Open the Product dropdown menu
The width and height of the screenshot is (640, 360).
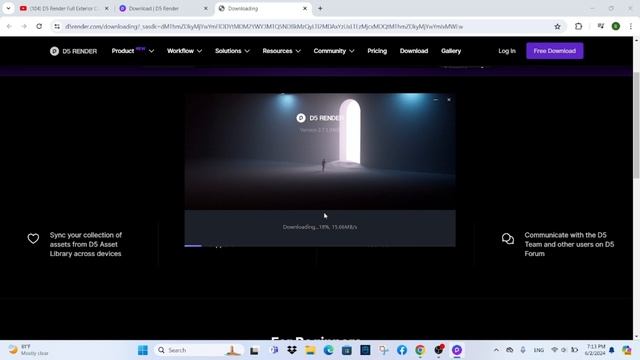point(132,51)
